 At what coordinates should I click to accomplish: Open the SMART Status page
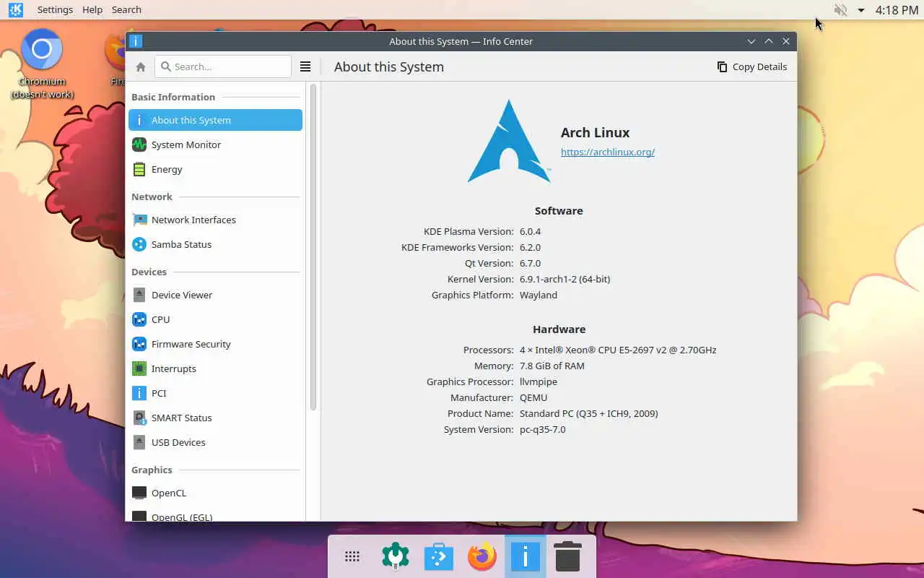[215, 418]
